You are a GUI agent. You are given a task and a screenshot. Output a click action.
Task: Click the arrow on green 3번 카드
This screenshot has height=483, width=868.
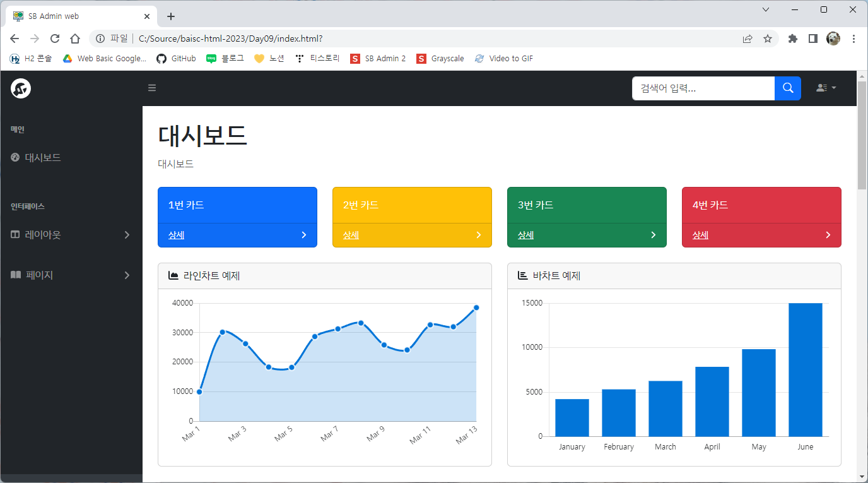point(654,235)
